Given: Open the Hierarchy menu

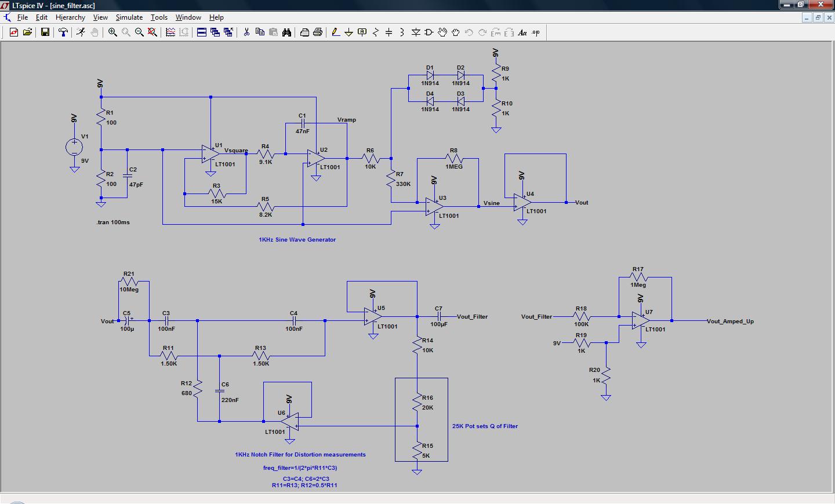Looking at the screenshot, I should tap(70, 17).
